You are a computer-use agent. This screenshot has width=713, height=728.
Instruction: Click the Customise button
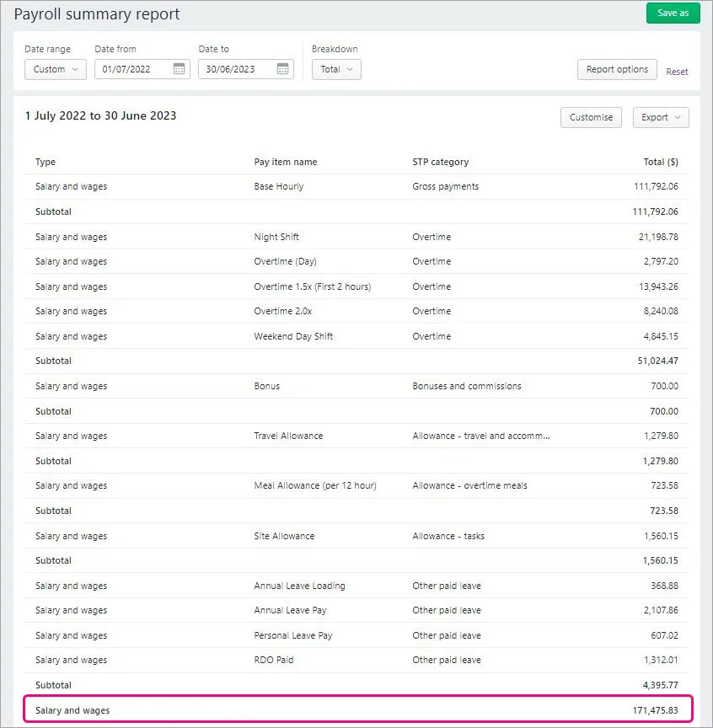tap(591, 117)
